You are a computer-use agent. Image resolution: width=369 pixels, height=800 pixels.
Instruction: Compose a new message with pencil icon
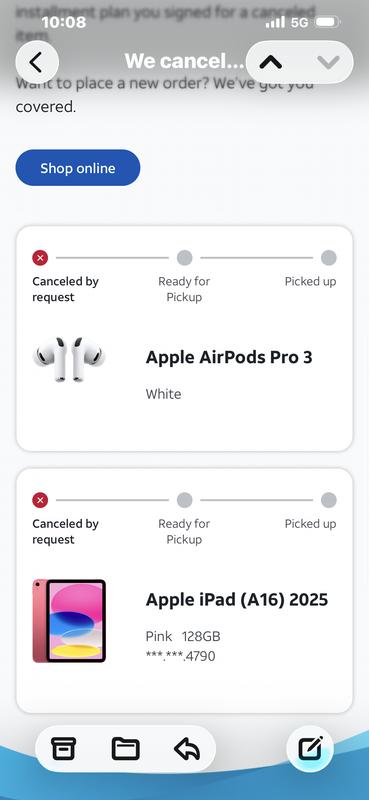pos(310,749)
